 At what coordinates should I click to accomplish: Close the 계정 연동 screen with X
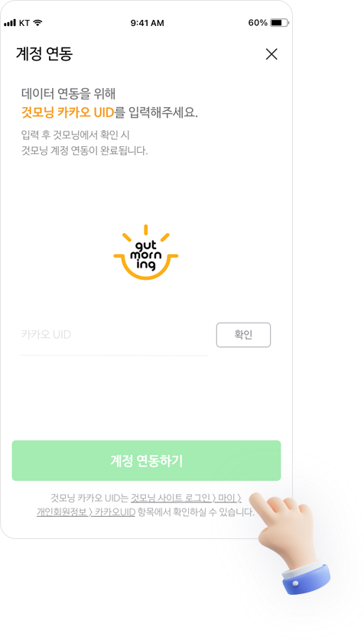point(271,54)
